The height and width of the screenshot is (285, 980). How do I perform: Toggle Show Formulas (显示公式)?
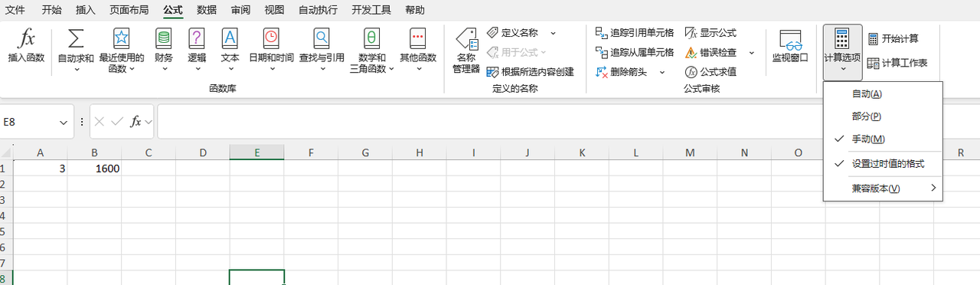(711, 33)
